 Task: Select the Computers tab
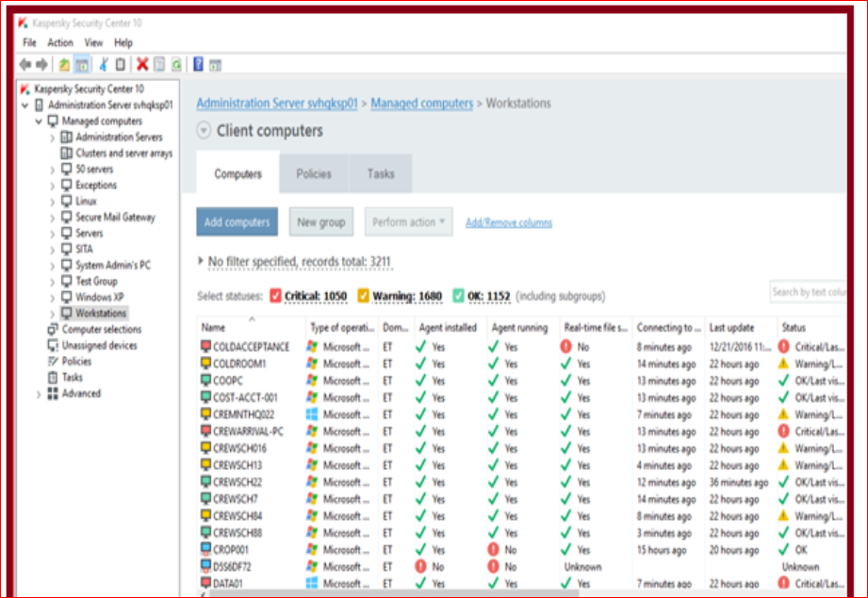(238, 173)
